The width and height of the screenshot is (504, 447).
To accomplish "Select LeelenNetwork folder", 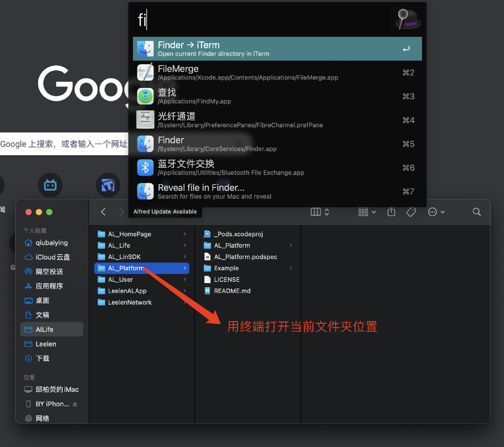I will (x=142, y=302).
